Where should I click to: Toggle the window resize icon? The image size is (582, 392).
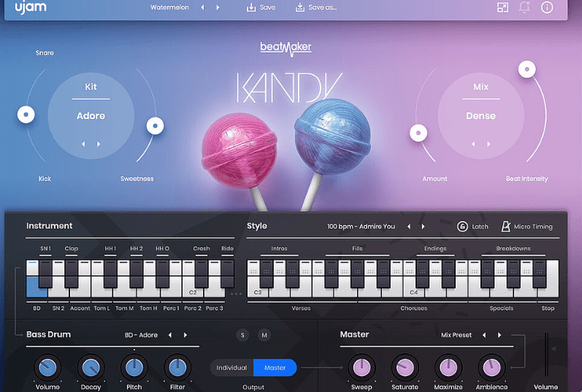tap(502, 7)
